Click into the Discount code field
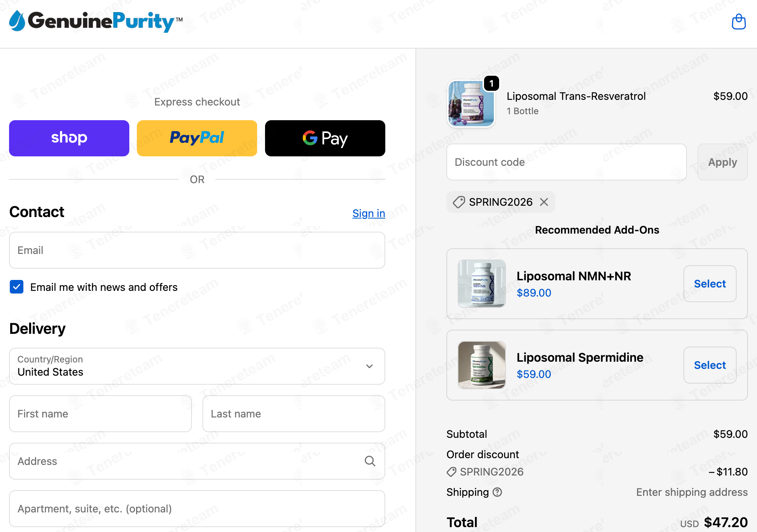The height and width of the screenshot is (532, 757). tap(567, 162)
